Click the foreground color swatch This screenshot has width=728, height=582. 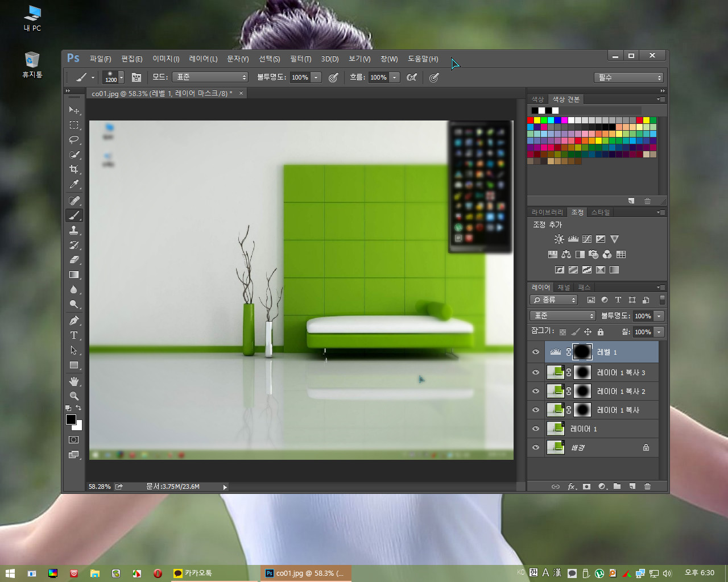coord(71,419)
